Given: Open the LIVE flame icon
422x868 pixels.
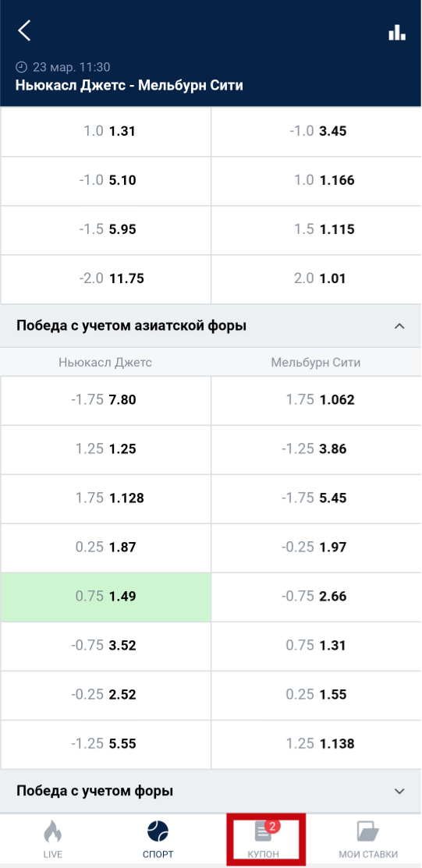Looking at the screenshot, I should (x=52, y=832).
